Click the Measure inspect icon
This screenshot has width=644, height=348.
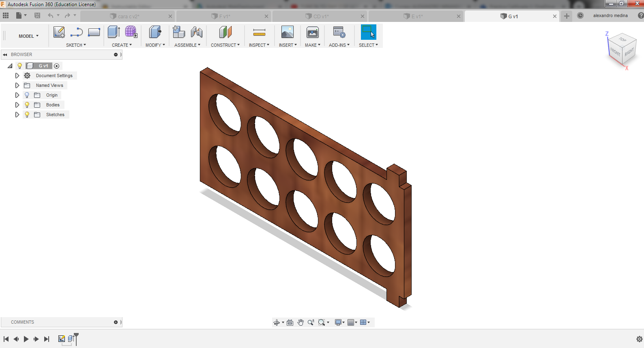click(x=259, y=32)
